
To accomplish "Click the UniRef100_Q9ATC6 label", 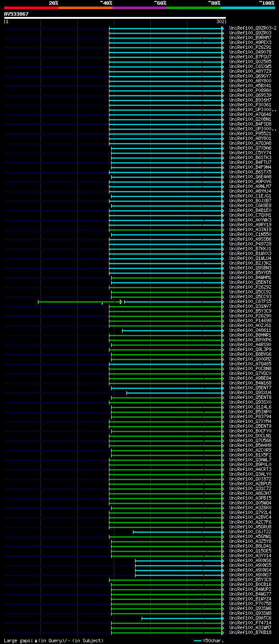I will tap(250, 618).
